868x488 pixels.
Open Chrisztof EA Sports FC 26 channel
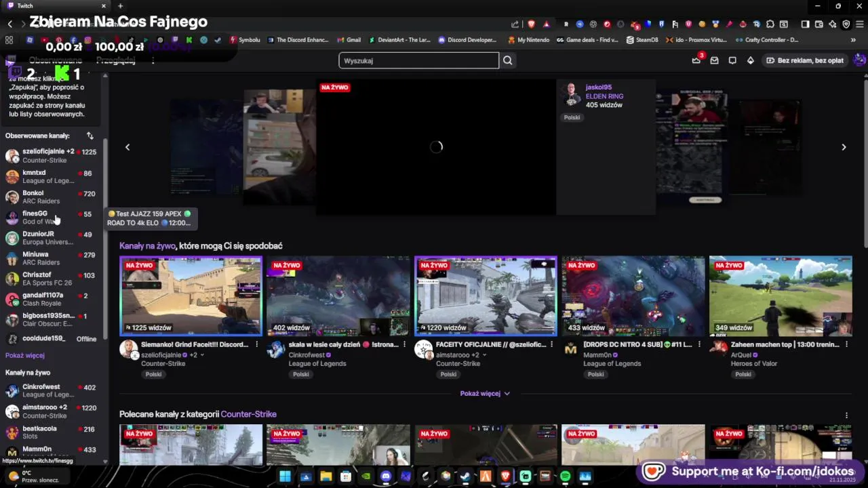click(x=51, y=279)
